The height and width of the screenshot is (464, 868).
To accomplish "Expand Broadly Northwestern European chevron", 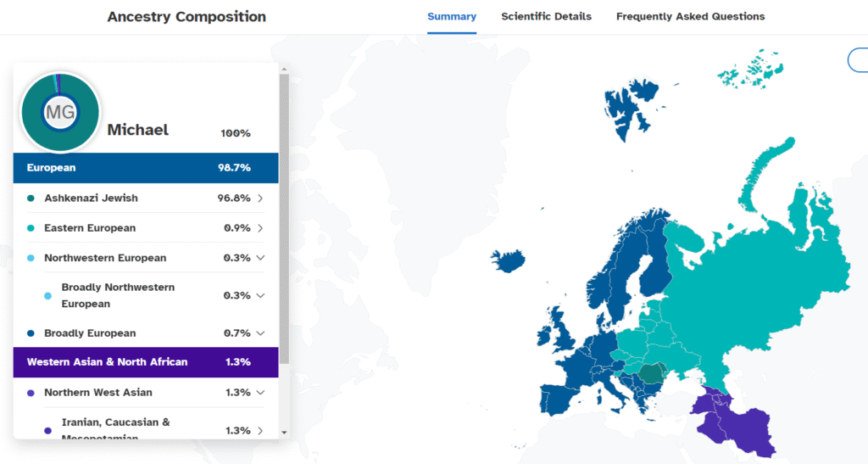I will click(x=260, y=296).
